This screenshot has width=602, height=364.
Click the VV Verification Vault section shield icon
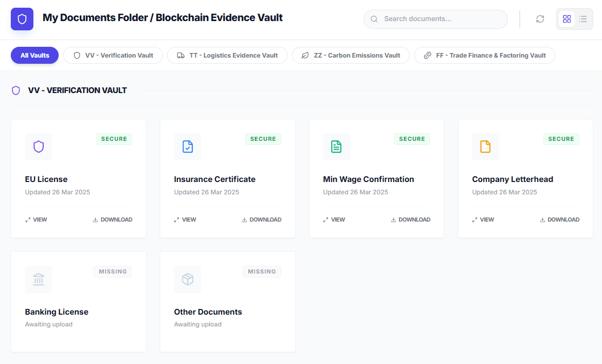[16, 90]
